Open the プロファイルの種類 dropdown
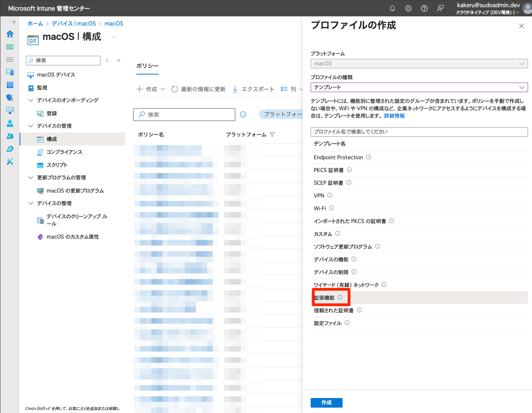The height and width of the screenshot is (413, 532). coord(419,87)
